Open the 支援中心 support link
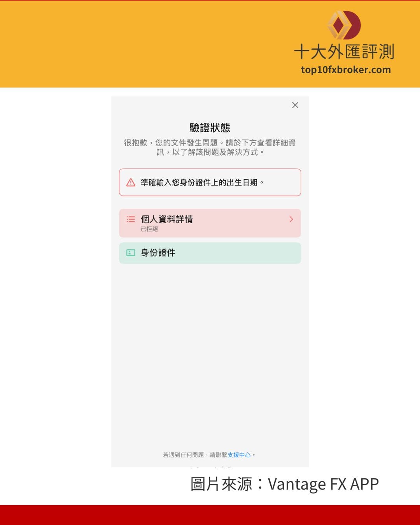 [239, 455]
